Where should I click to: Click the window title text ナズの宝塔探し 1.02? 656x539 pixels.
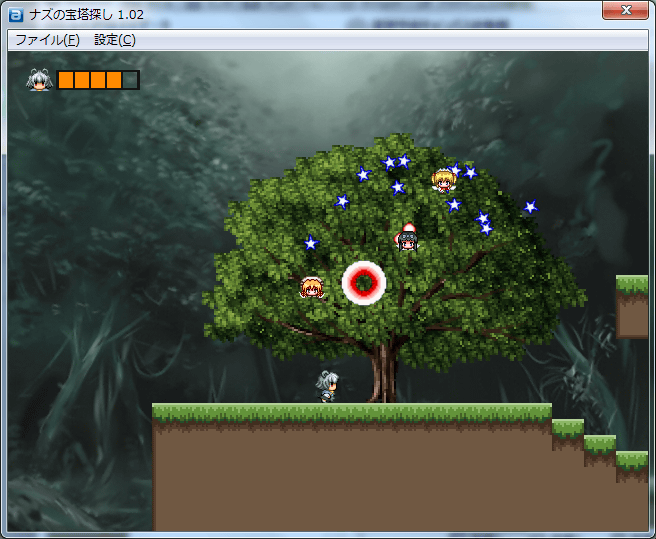(87, 15)
